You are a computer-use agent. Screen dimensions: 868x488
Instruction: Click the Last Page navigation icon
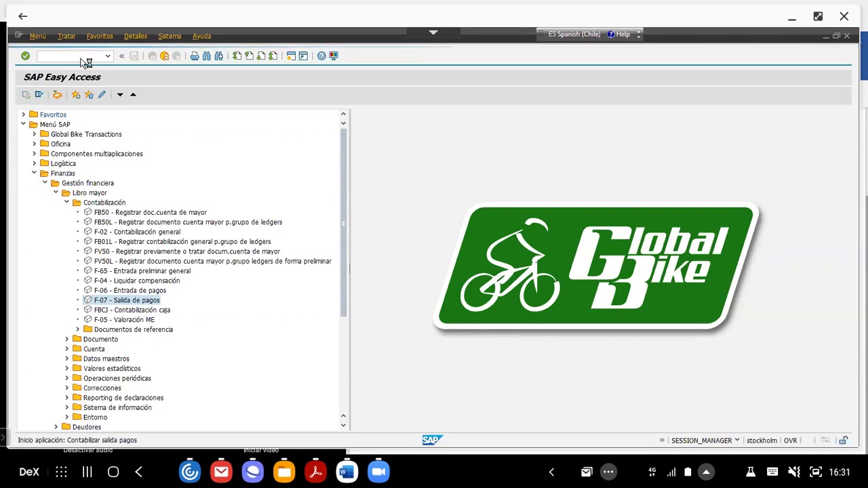[x=273, y=56]
